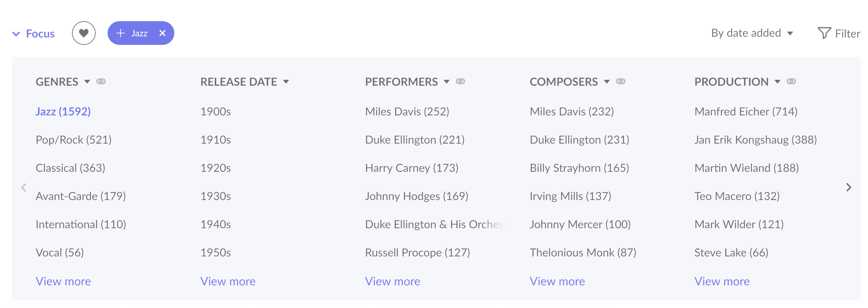The image size is (868, 308).
Task: Go to previous focus categories page
Action: tap(24, 187)
